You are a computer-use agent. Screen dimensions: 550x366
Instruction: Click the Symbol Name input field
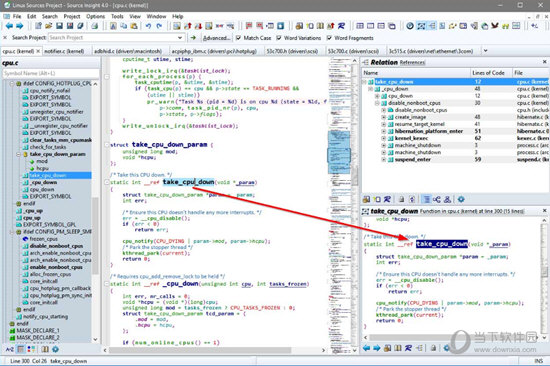click(x=51, y=73)
